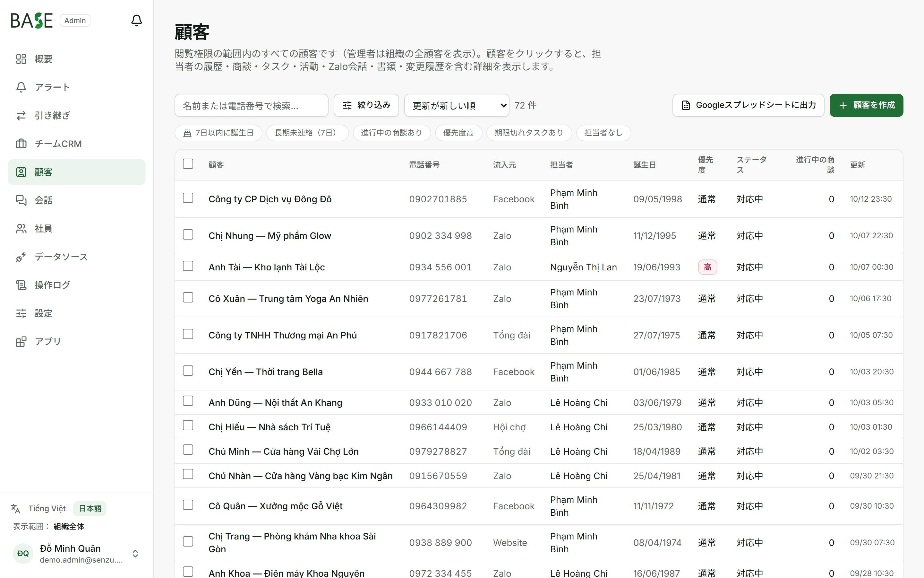Click the 組織全体 display scope text
Viewport: 924px width, 578px height.
pyautogui.click(x=69, y=526)
